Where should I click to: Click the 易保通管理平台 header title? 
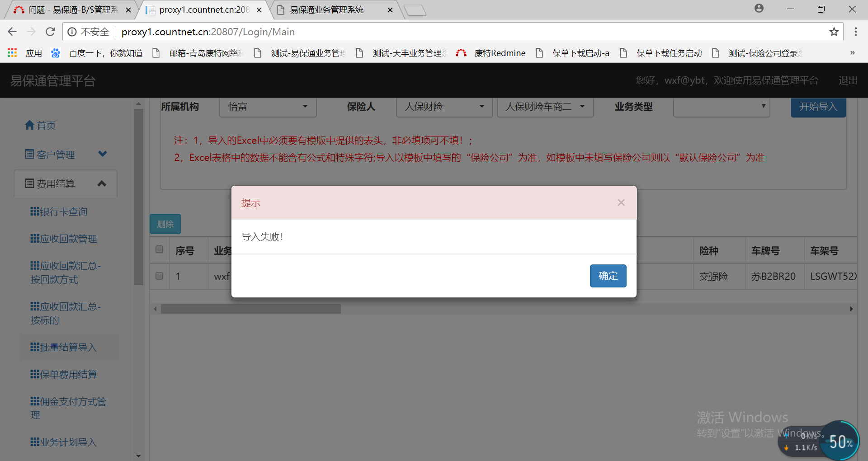(53, 81)
